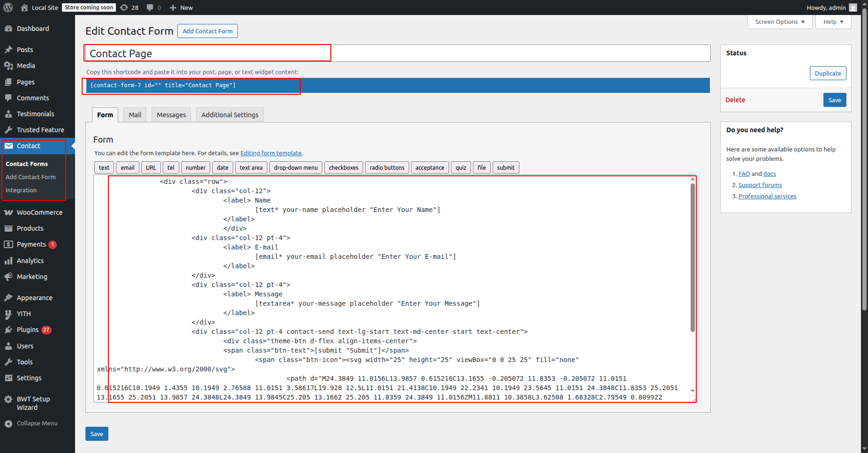Insert an acceptance checkbox tag
This screenshot has height=453, width=868.
click(429, 167)
